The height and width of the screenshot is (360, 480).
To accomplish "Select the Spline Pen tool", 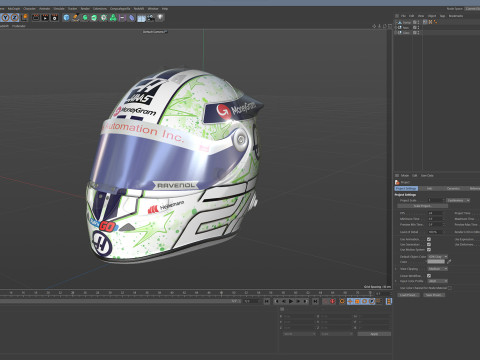I will click(75, 17).
